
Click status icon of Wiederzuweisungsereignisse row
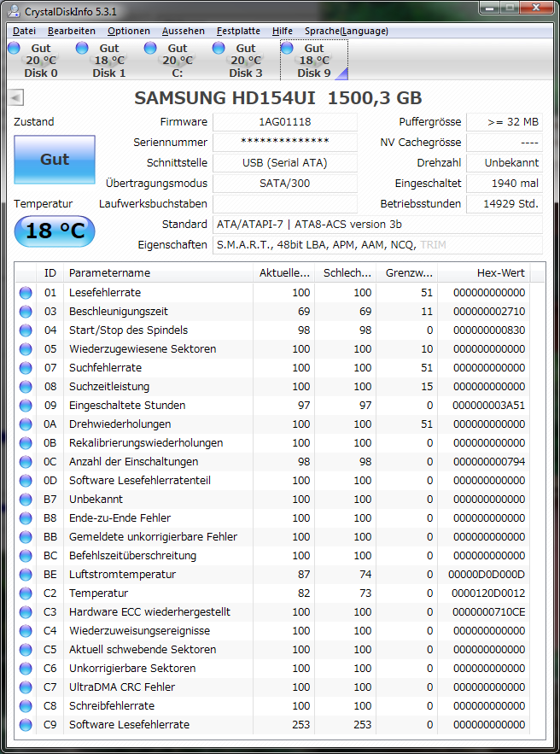[x=26, y=630]
